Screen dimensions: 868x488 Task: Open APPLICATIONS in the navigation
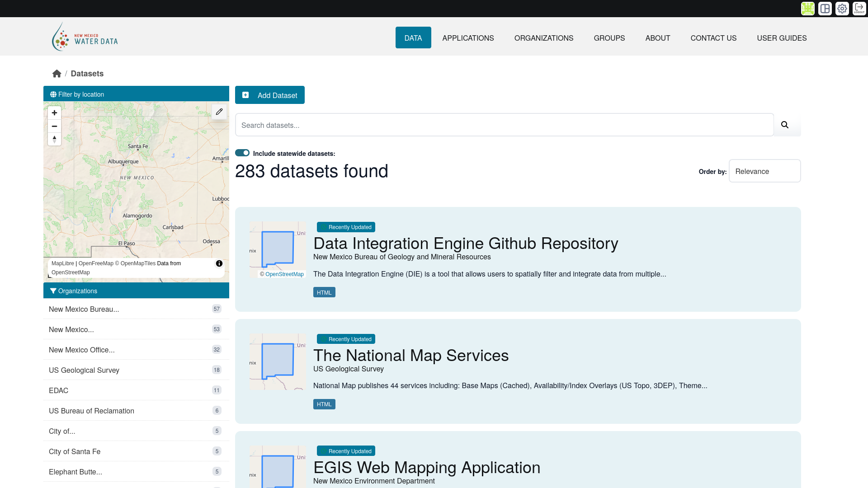coord(468,38)
